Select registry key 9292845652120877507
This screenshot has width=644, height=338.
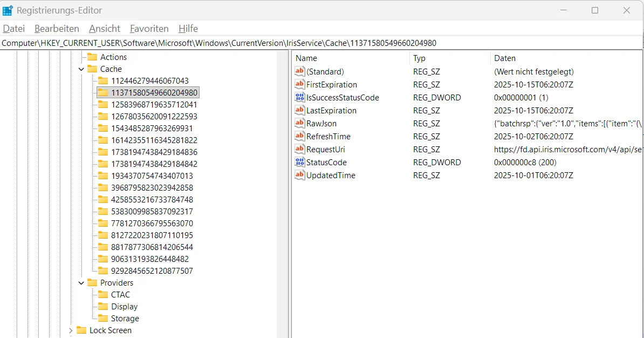152,271
